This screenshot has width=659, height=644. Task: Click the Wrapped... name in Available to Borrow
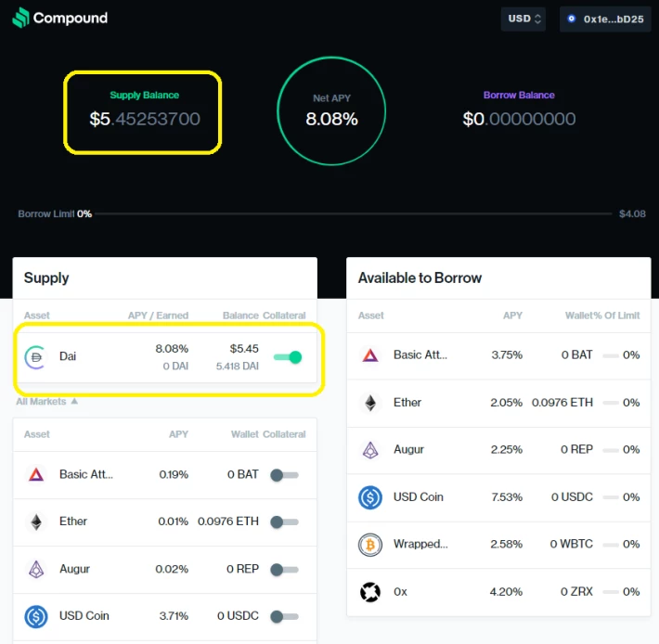pyautogui.click(x=420, y=544)
